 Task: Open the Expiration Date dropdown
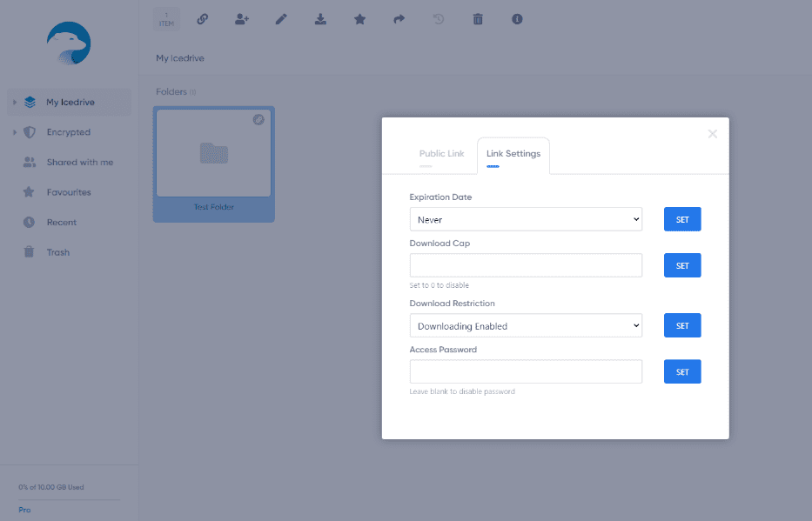coord(526,219)
